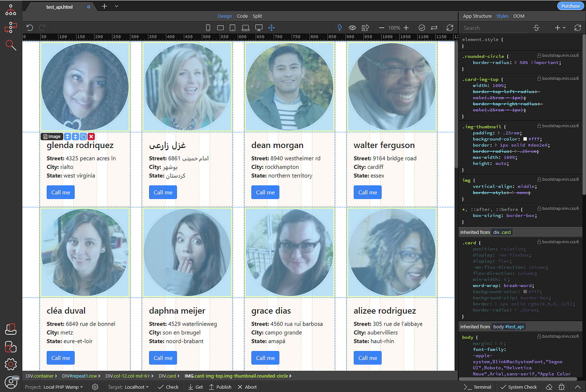Toggle the strikethrough S filter in Styles
This screenshot has height=392, width=586.
(536, 28)
